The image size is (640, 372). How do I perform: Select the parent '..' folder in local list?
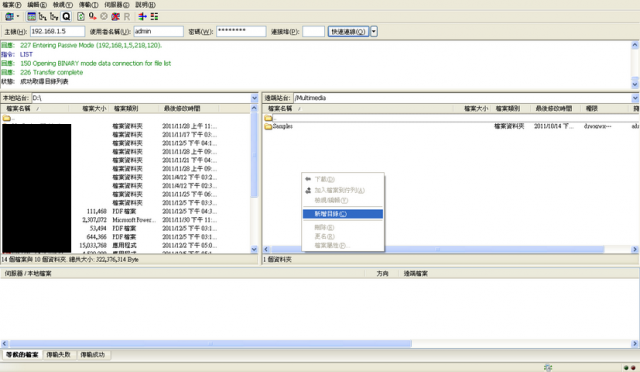point(8,118)
